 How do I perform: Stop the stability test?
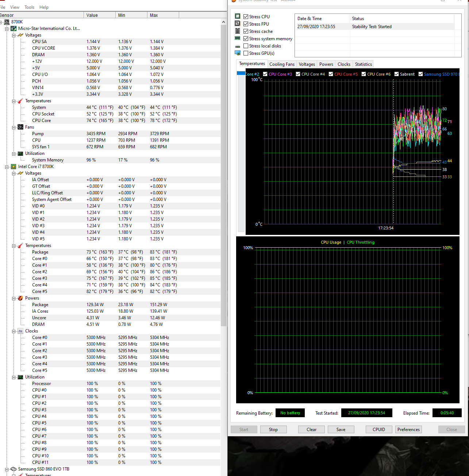point(273,430)
